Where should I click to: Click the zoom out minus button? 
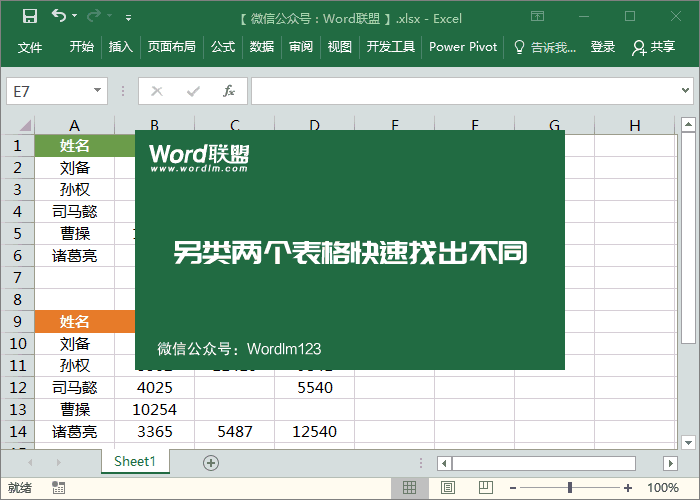click(513, 488)
